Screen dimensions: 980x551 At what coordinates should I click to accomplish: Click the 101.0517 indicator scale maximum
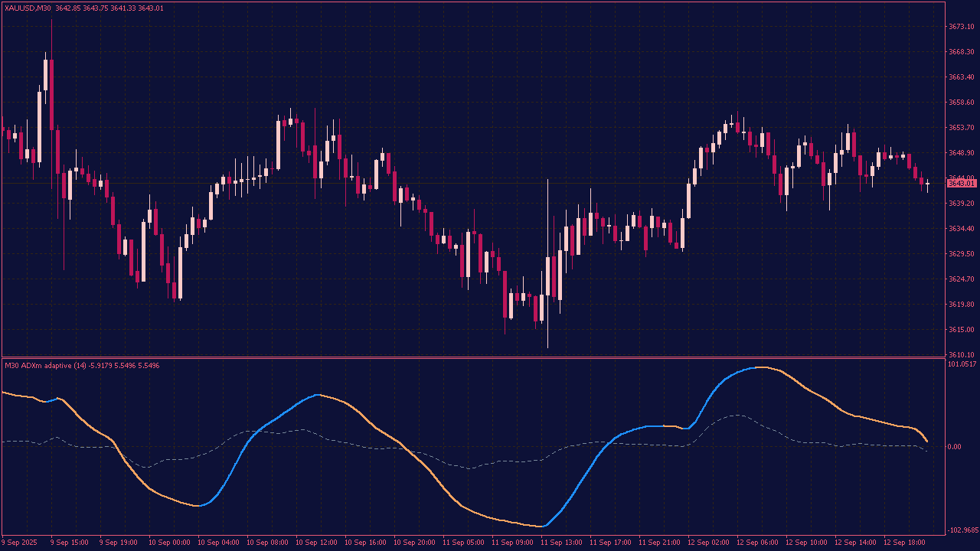pos(962,364)
